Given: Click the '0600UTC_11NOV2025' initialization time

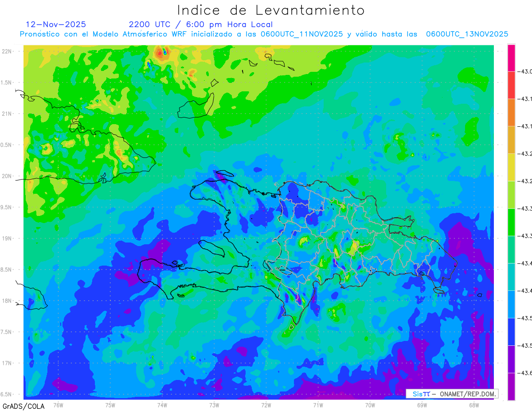Looking at the screenshot, I should click(301, 35).
